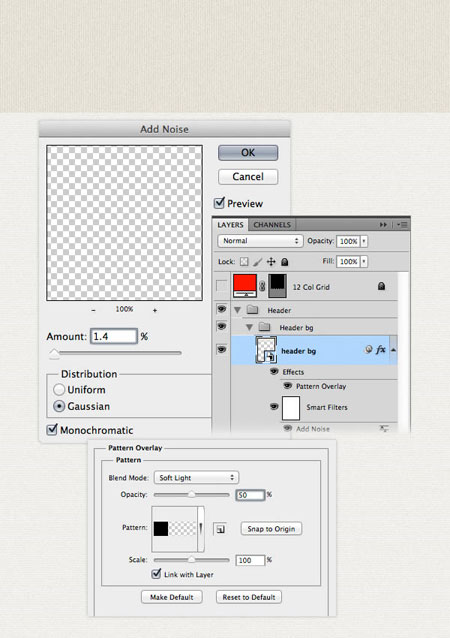Viewport: 450px width, 638px height.
Task: Show the 12 Col Grid layer visibility box
Action: pyautogui.click(x=221, y=286)
